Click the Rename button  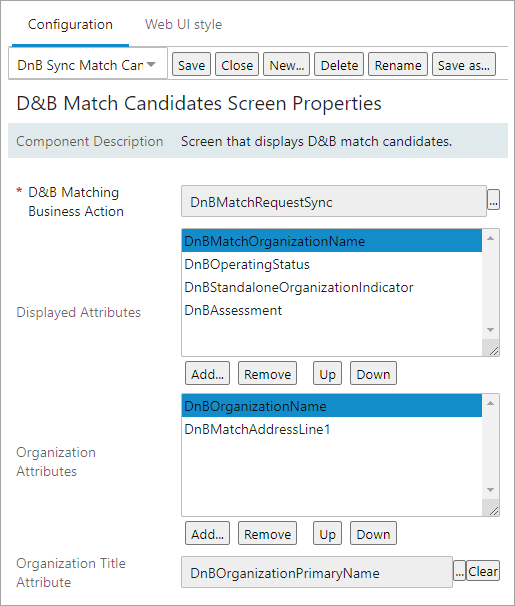[398, 65]
